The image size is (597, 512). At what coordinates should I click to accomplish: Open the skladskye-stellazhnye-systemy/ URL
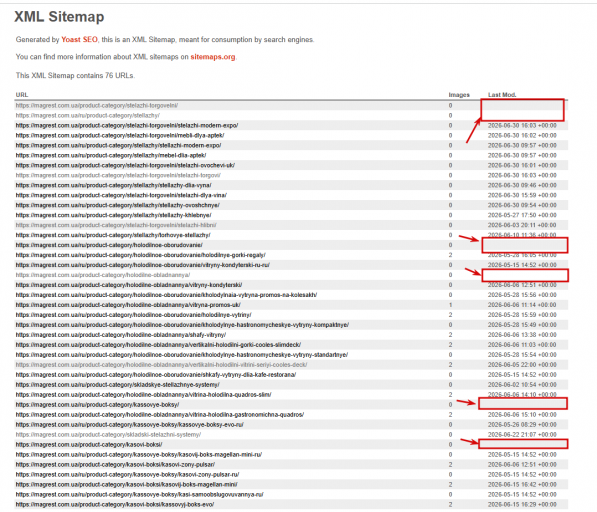(118, 385)
